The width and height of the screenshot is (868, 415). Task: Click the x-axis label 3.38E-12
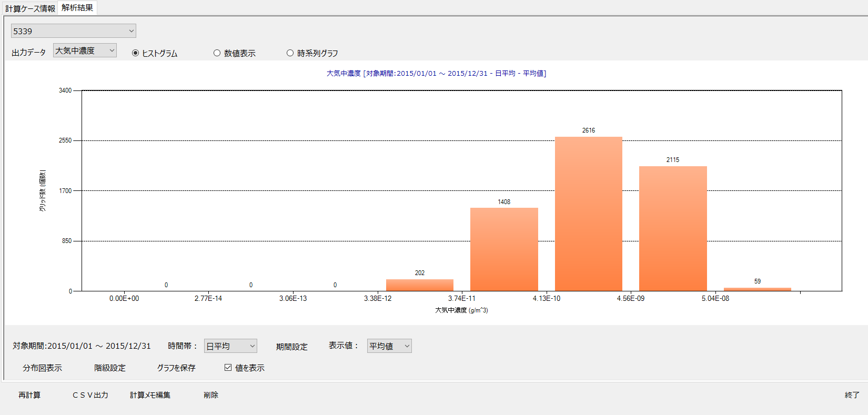pyautogui.click(x=378, y=298)
